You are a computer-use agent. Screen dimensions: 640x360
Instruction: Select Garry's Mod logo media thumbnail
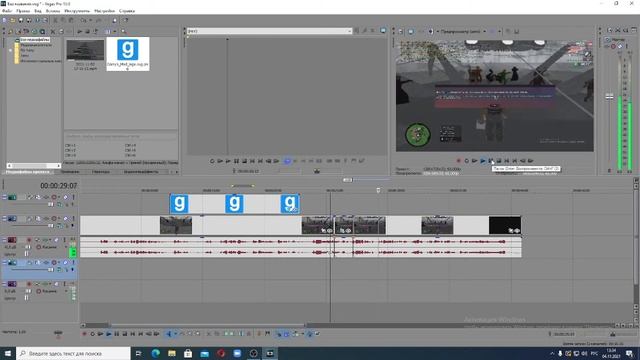[128, 54]
